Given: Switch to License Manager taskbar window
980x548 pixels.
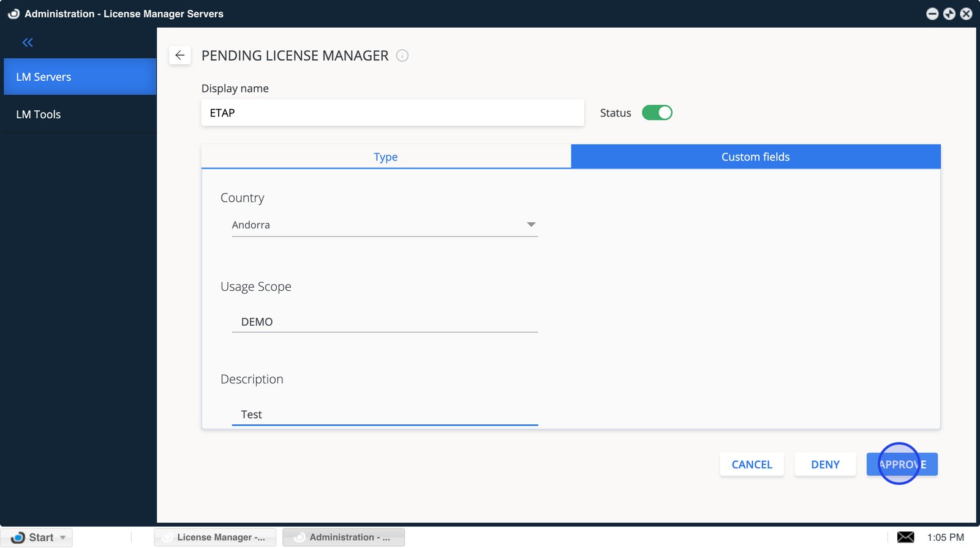Looking at the screenshot, I should (215, 537).
